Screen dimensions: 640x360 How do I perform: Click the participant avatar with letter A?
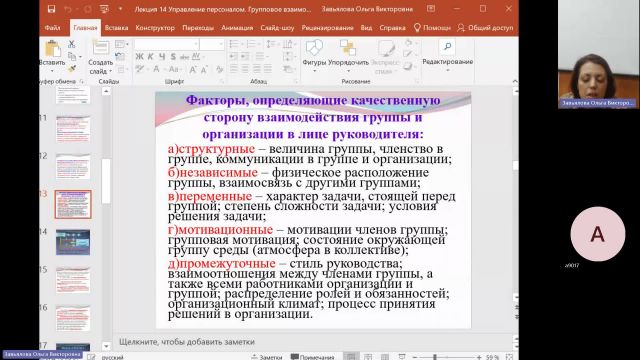point(598,234)
